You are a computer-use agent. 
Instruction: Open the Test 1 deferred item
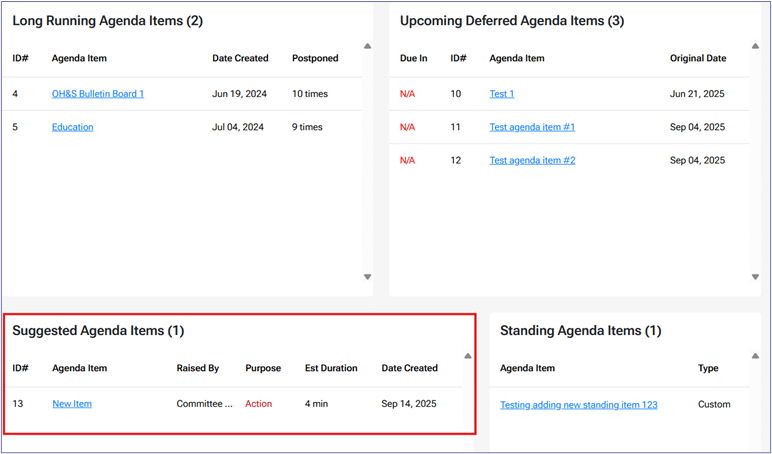tap(502, 94)
